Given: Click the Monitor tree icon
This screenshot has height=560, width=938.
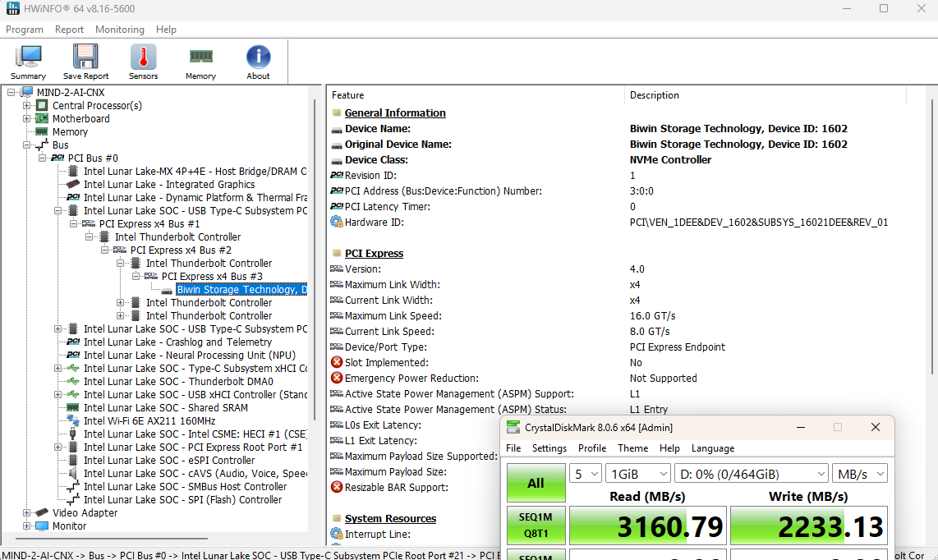Looking at the screenshot, I should (x=42, y=526).
